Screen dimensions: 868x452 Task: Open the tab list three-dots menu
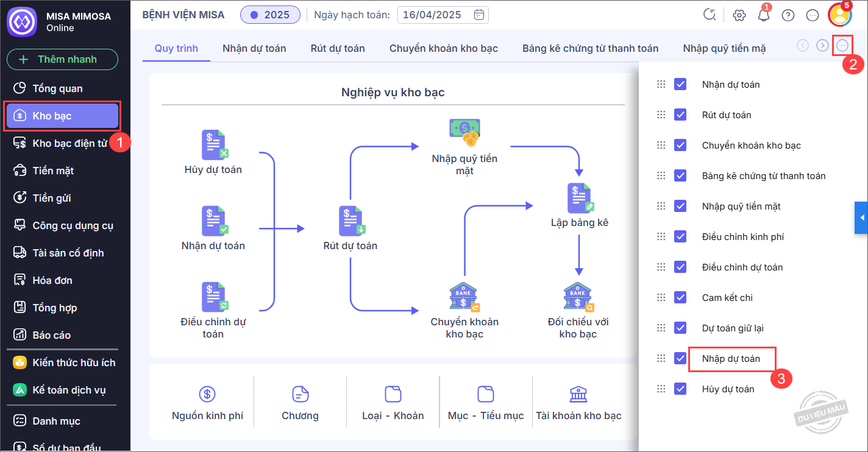click(x=842, y=45)
